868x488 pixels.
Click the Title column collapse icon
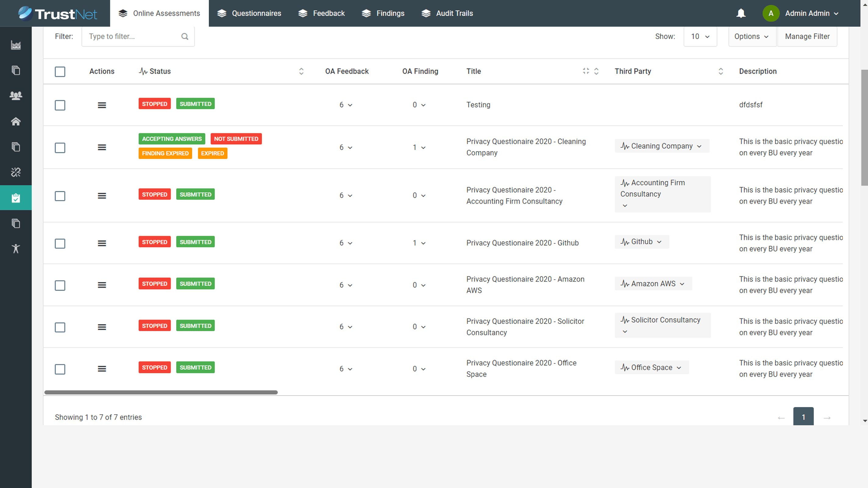tap(586, 71)
